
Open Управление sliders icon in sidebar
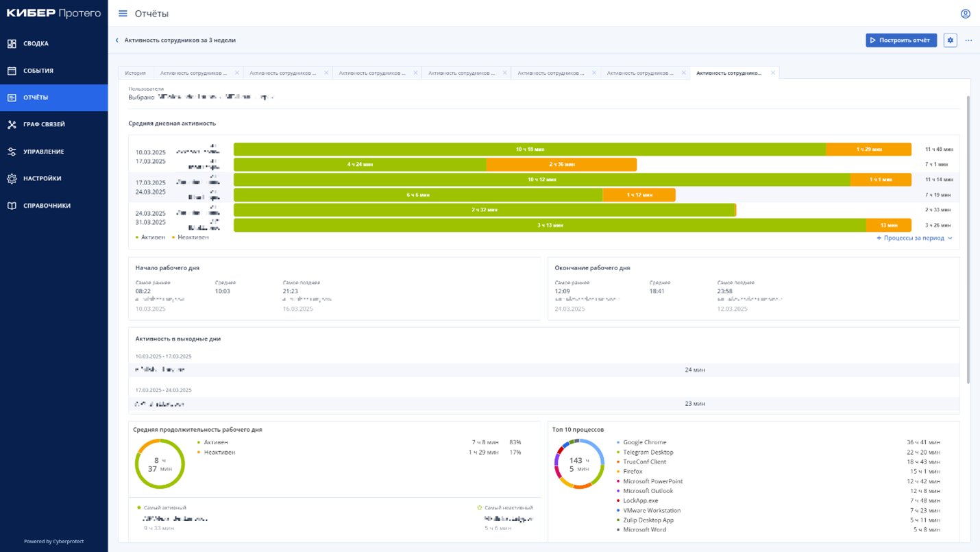click(x=12, y=152)
